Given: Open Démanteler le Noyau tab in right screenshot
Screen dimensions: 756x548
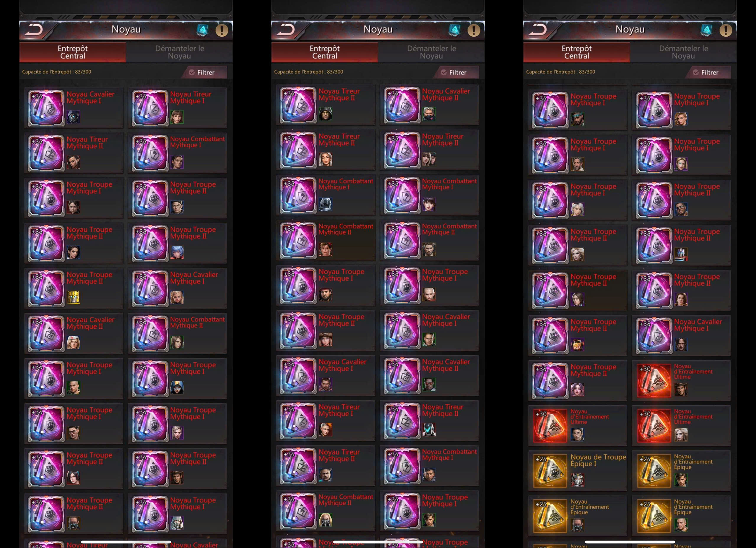Looking at the screenshot, I should 683,52.
